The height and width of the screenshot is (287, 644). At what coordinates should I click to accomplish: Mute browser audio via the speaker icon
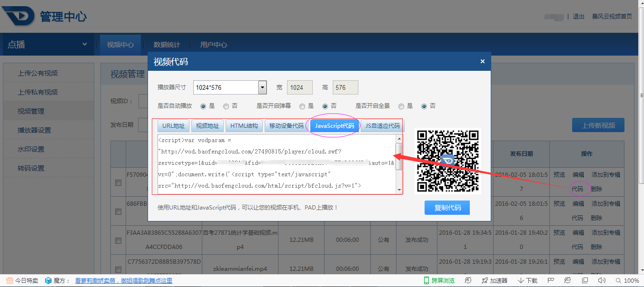(x=601, y=280)
